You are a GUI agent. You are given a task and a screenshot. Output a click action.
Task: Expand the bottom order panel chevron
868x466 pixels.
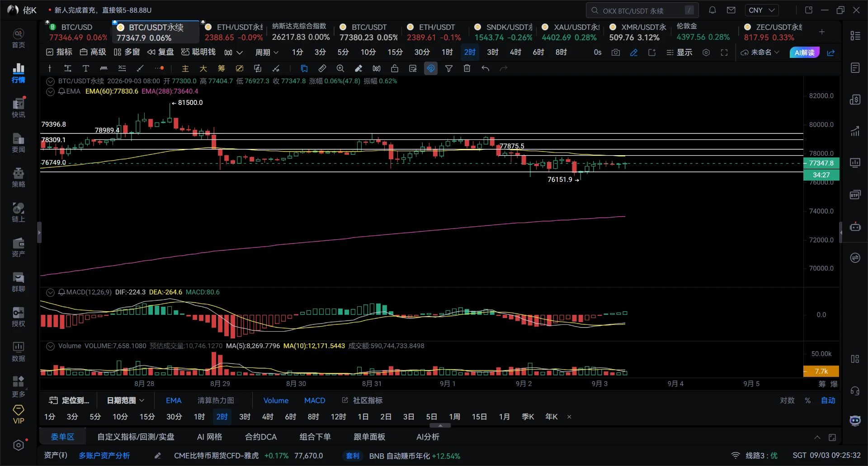(817, 437)
